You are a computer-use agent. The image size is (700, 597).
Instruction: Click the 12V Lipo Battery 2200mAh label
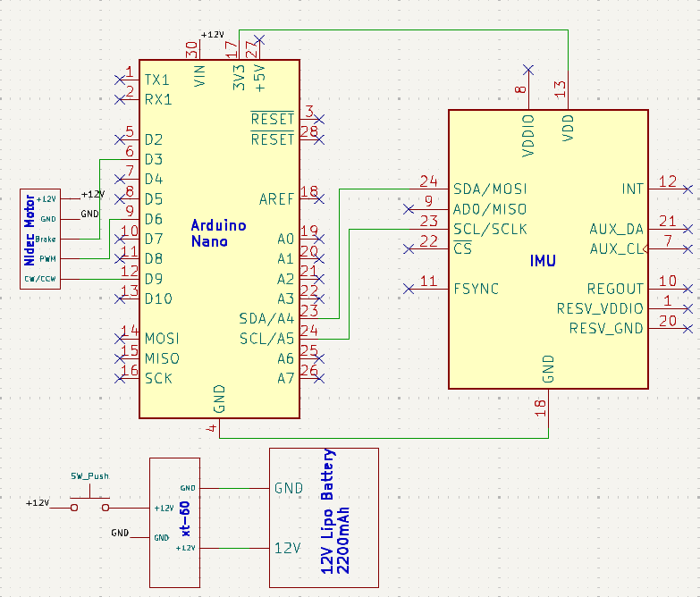[x=335, y=511]
